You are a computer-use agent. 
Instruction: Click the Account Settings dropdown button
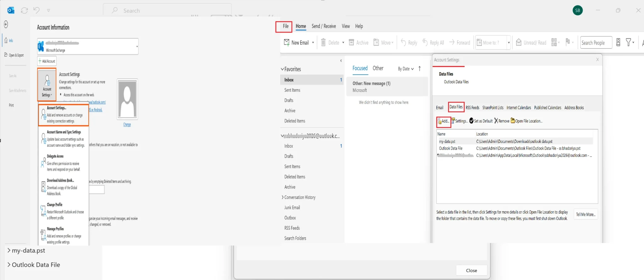pos(47,84)
